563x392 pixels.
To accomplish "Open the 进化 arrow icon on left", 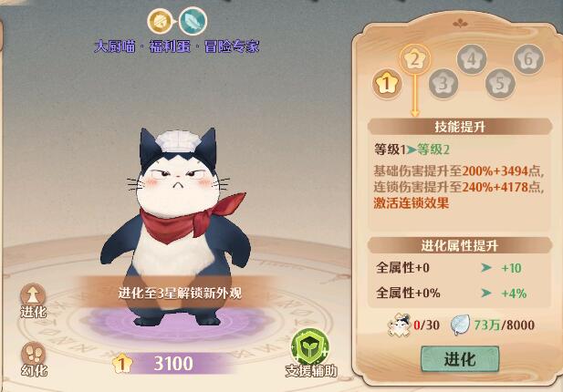I will pyautogui.click(x=33, y=294).
